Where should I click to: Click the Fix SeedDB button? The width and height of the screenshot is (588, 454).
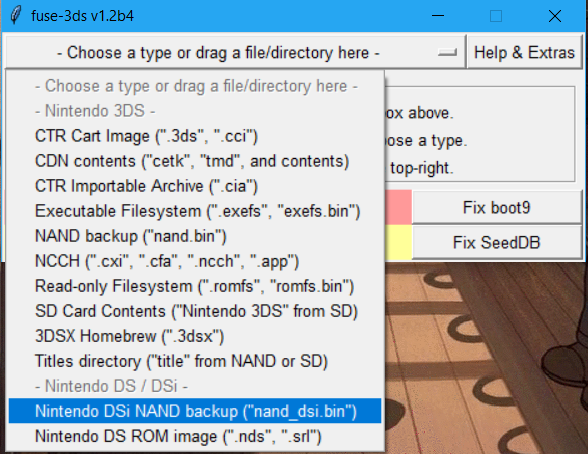click(496, 242)
